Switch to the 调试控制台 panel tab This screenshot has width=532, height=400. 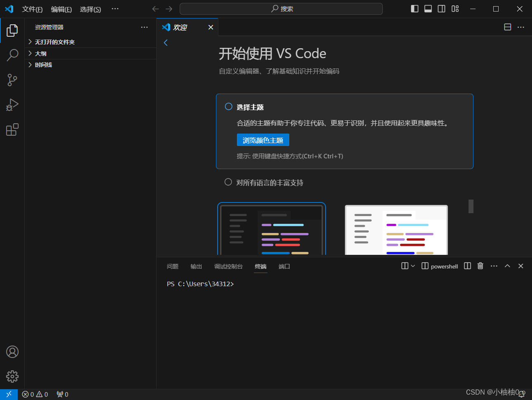(x=228, y=266)
